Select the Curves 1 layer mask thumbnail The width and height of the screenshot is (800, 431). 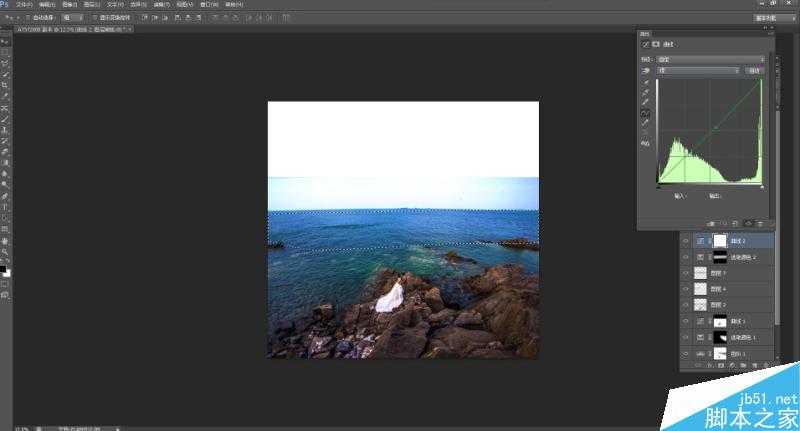pos(719,321)
